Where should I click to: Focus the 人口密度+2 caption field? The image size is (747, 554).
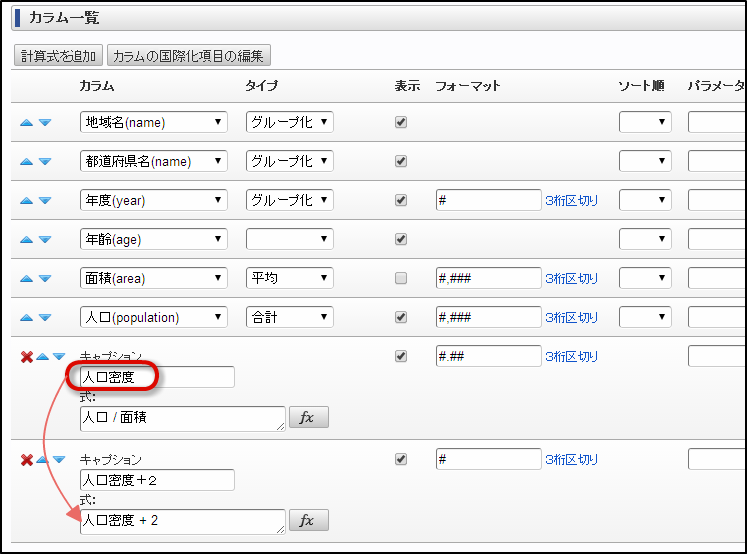click(x=157, y=480)
